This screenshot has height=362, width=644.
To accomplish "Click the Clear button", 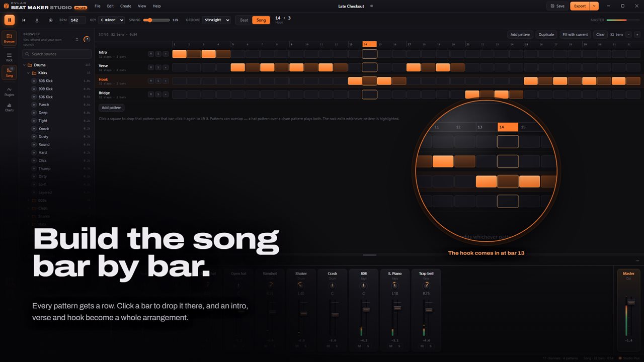I will 600,35.
